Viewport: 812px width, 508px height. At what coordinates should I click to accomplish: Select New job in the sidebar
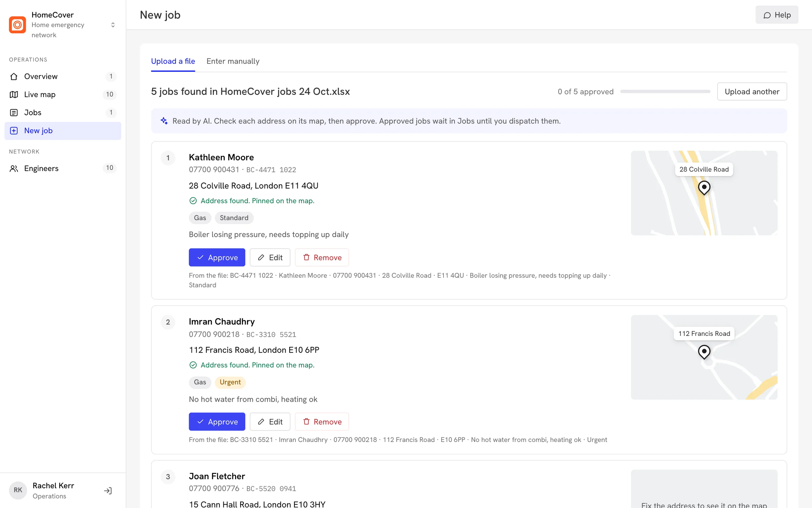click(x=63, y=131)
